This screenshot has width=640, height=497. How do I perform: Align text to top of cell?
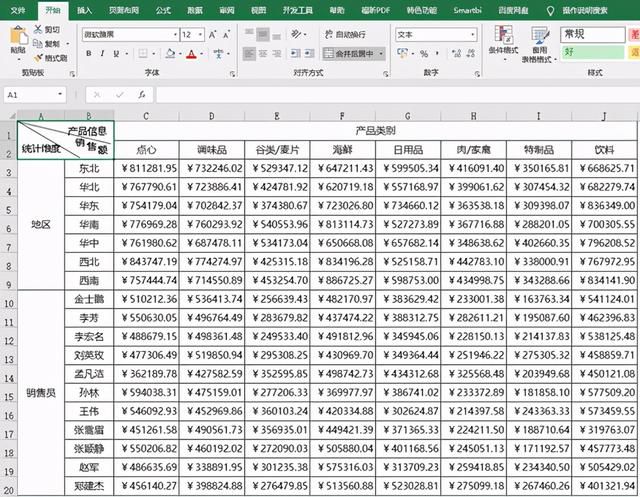[249, 33]
